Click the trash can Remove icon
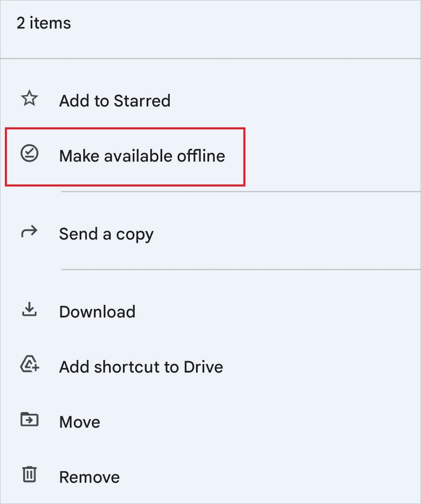Viewport: 421px width, 504px height. [x=29, y=475]
